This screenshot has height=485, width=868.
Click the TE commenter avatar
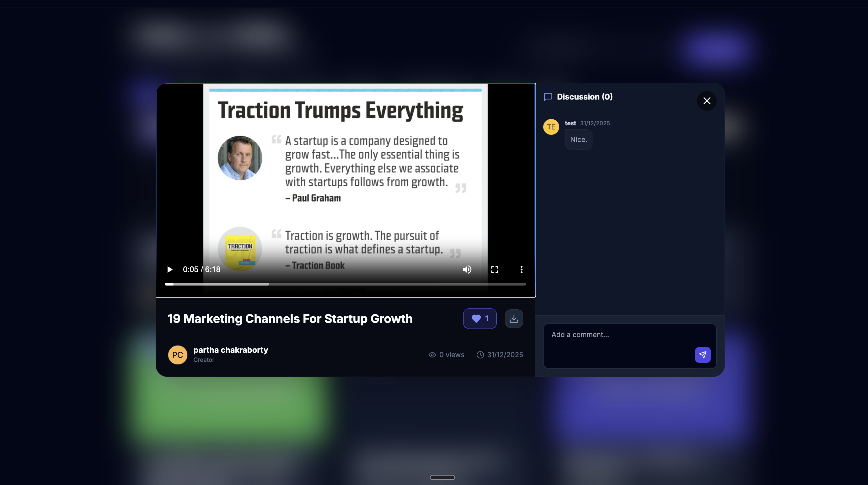(551, 127)
